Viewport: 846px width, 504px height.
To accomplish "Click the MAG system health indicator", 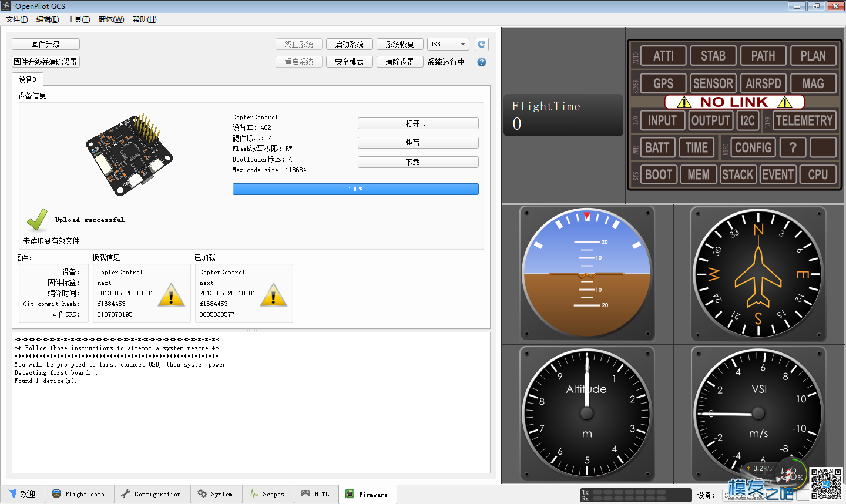I will coord(813,83).
